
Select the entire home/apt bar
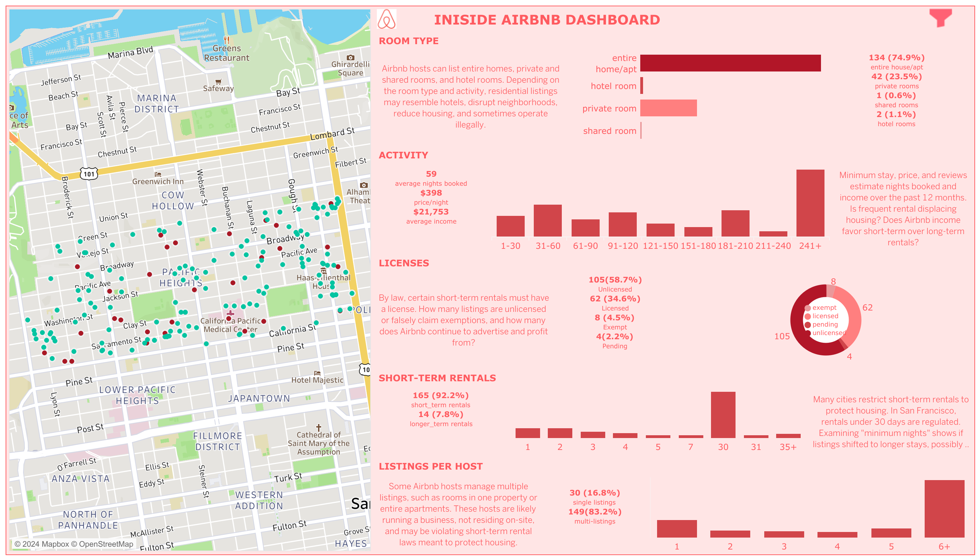(x=730, y=63)
